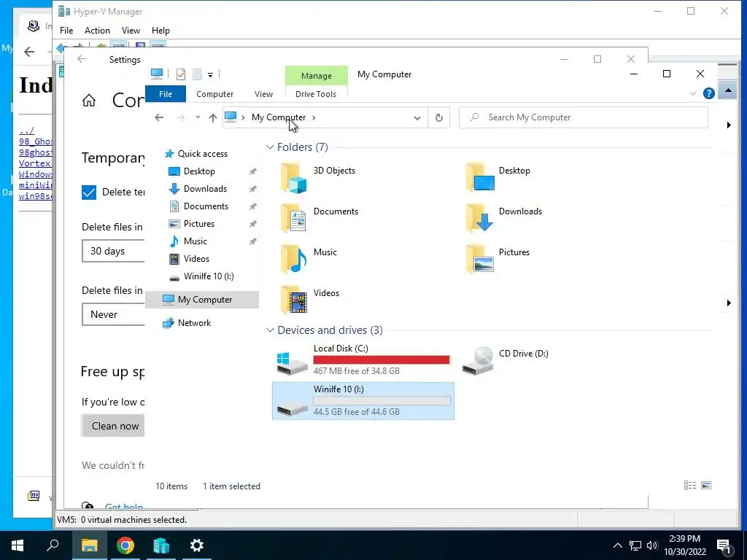
Task: Click the Manage contextual tab header
Action: tap(317, 76)
